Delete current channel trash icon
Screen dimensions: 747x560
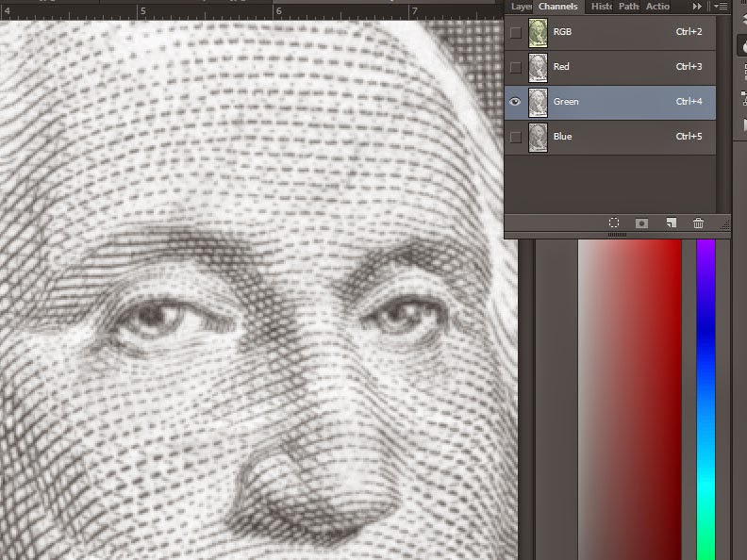tap(698, 222)
